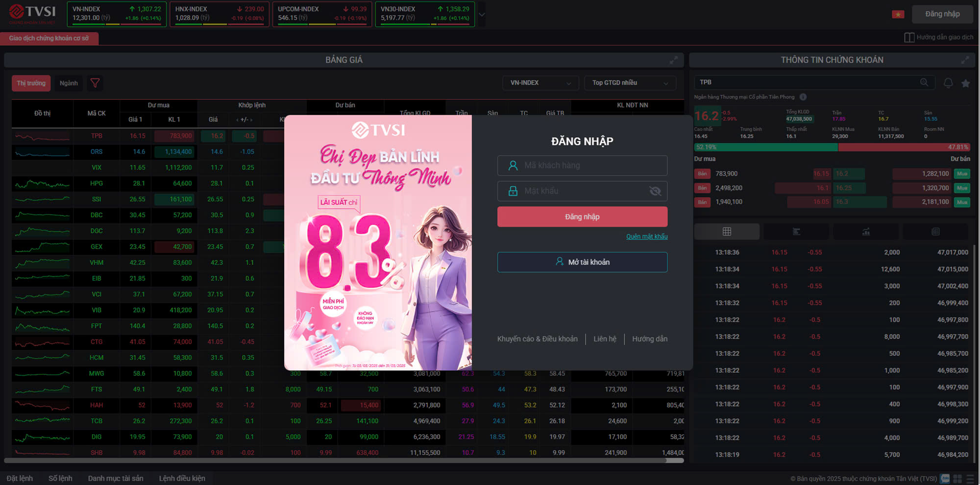
Task: Expand the index ticker list chevron
Action: tap(482, 15)
